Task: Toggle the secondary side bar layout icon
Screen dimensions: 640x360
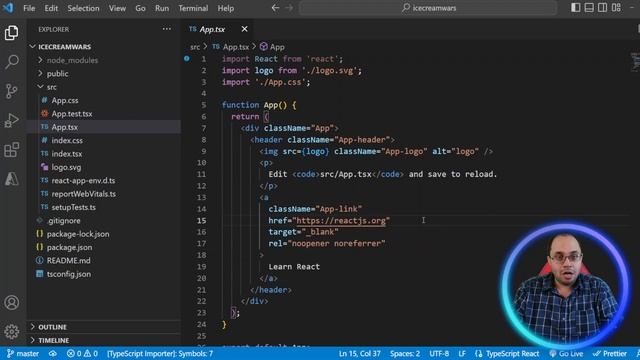Action: click(x=602, y=7)
